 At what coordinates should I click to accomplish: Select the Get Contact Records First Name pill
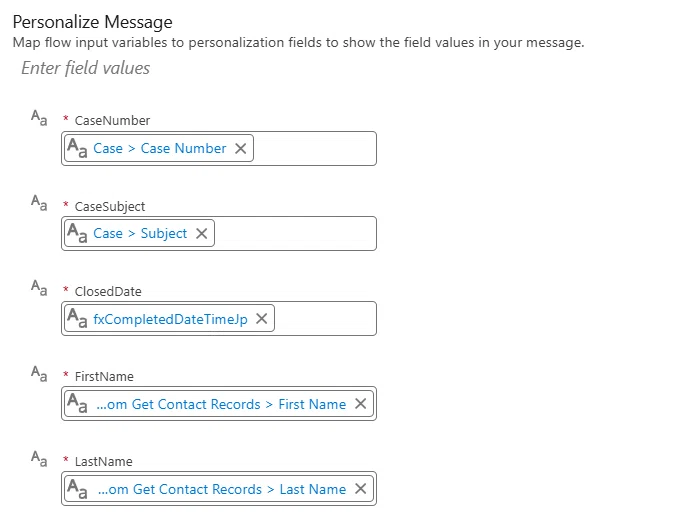tap(221, 404)
